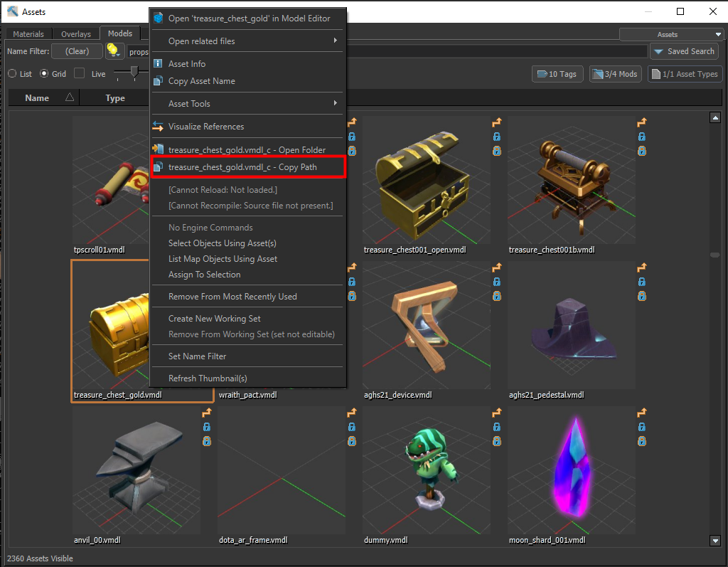The height and width of the screenshot is (567, 728).
Task: Click the lightbulb icon beside Name Filter
Action: [113, 51]
